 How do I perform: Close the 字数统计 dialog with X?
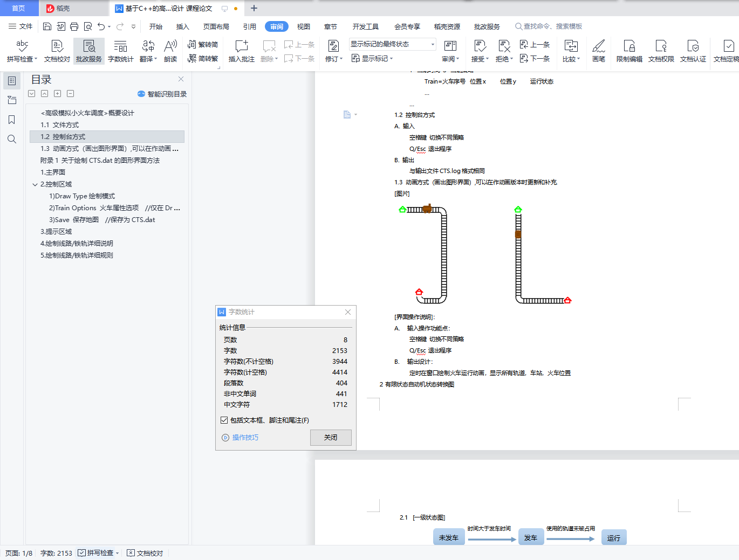pyautogui.click(x=348, y=312)
